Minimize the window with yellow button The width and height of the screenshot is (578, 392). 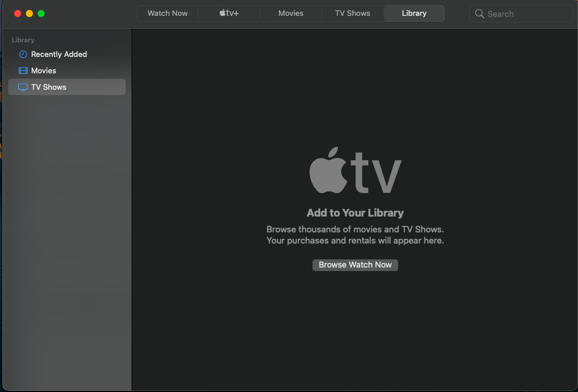29,13
